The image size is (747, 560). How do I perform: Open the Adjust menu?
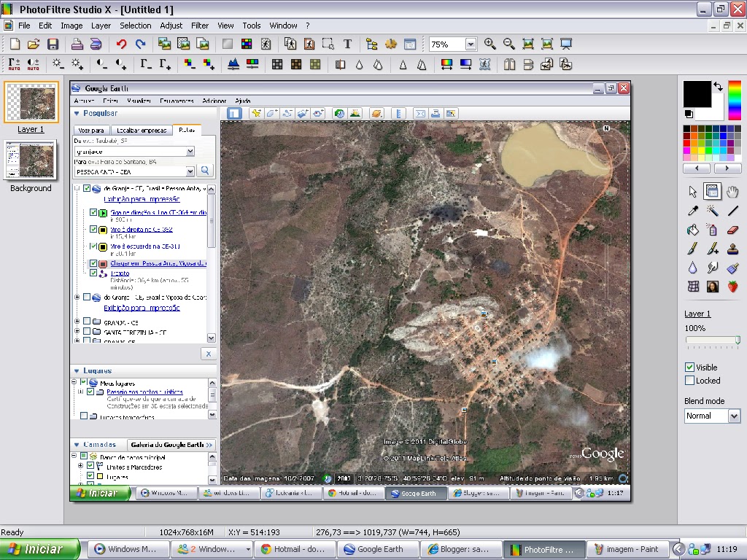pyautogui.click(x=171, y=26)
